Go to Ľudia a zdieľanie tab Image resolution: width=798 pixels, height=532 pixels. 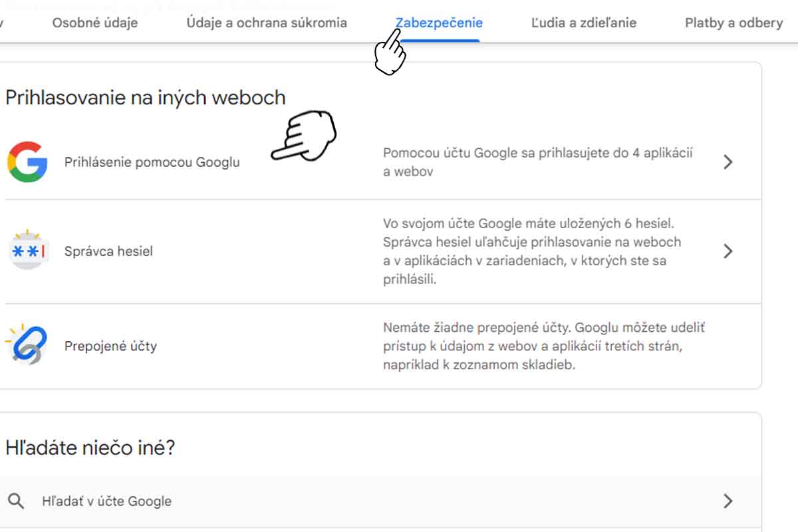point(584,23)
